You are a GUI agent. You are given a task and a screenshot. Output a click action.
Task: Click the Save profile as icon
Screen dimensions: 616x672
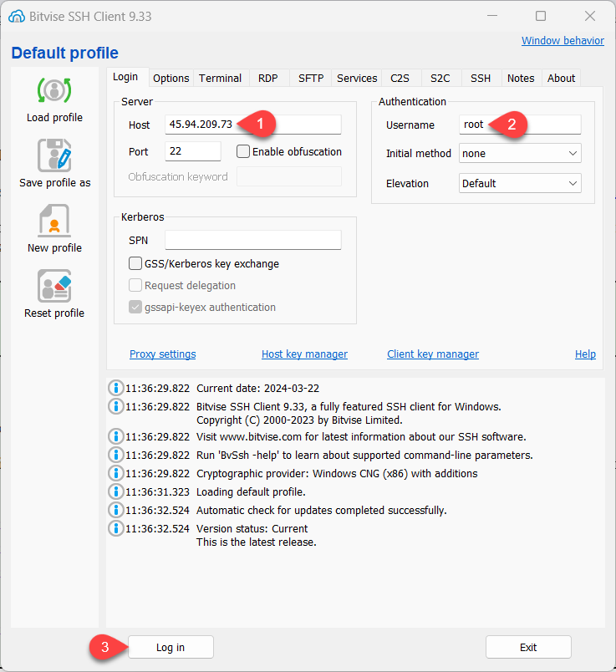pyautogui.click(x=54, y=155)
